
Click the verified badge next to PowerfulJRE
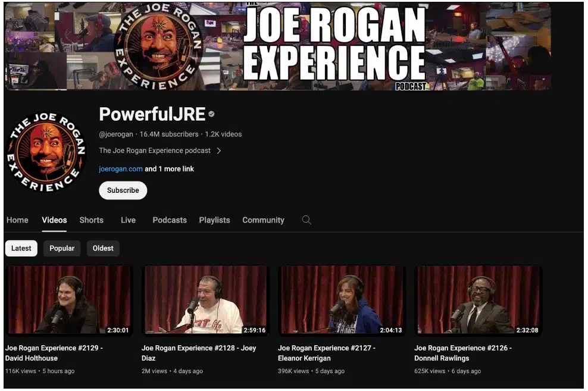tap(211, 114)
